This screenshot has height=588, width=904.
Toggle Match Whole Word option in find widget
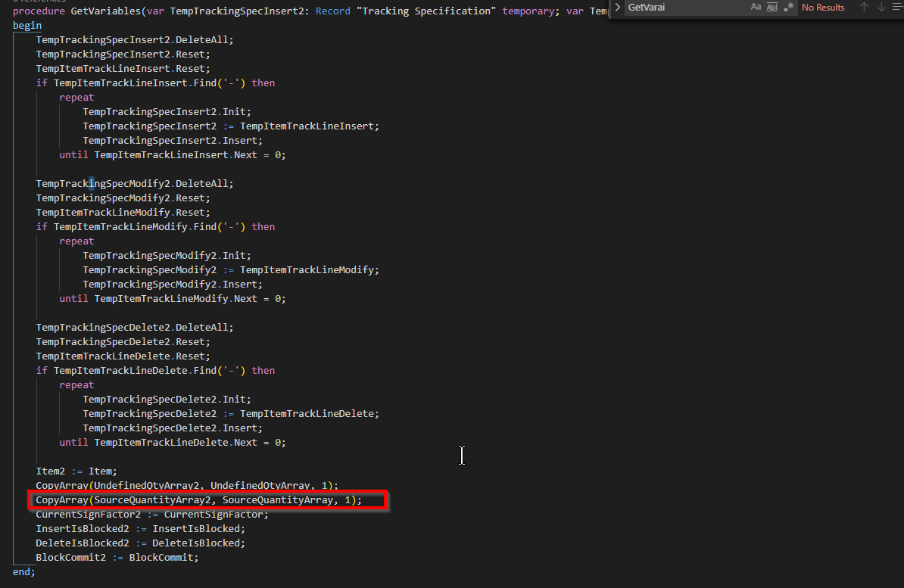pyautogui.click(x=772, y=7)
